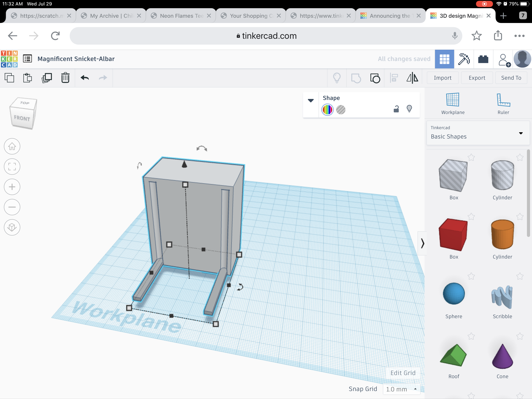Click the Align tool

click(x=394, y=78)
